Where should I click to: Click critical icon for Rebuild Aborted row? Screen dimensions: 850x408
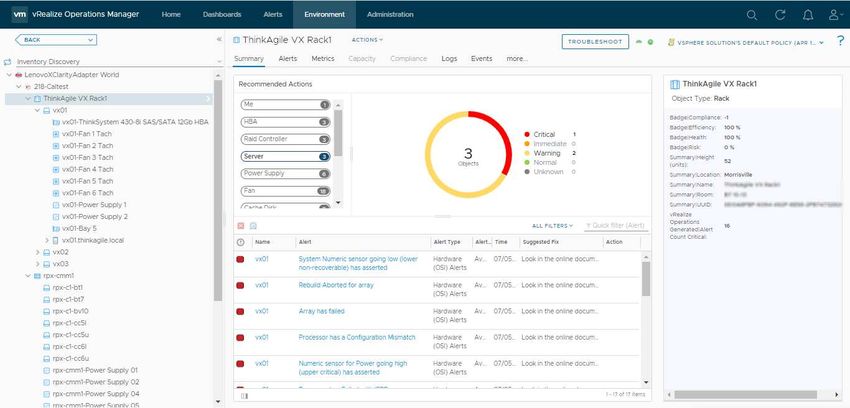point(240,286)
